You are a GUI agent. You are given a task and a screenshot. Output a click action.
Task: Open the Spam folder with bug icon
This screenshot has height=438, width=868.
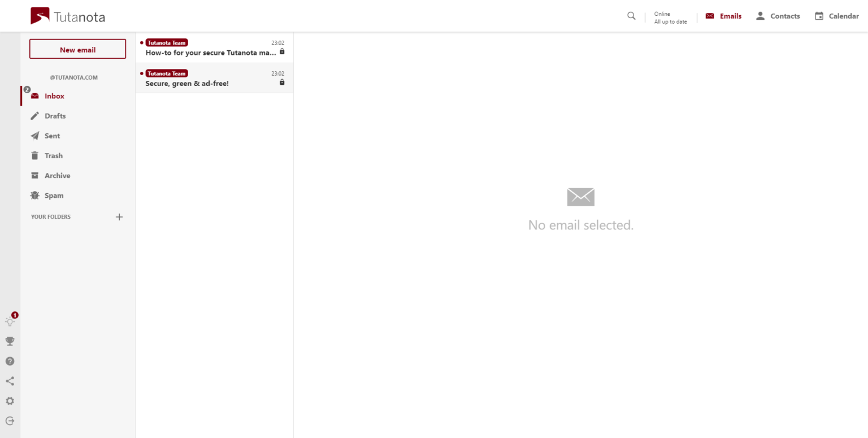tap(53, 195)
